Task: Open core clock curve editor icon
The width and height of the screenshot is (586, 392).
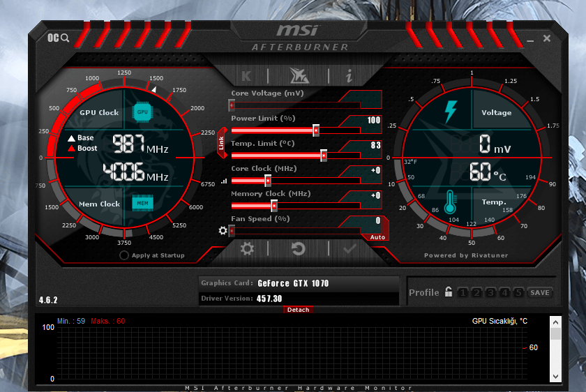Action: click(224, 181)
